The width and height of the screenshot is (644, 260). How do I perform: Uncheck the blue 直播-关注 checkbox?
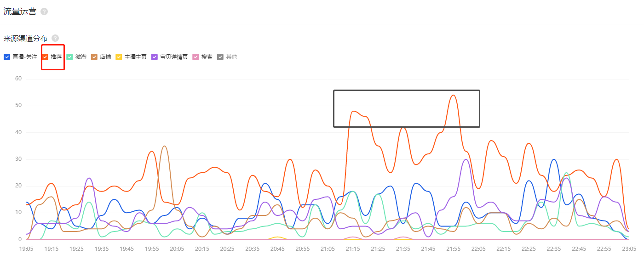pos(7,57)
